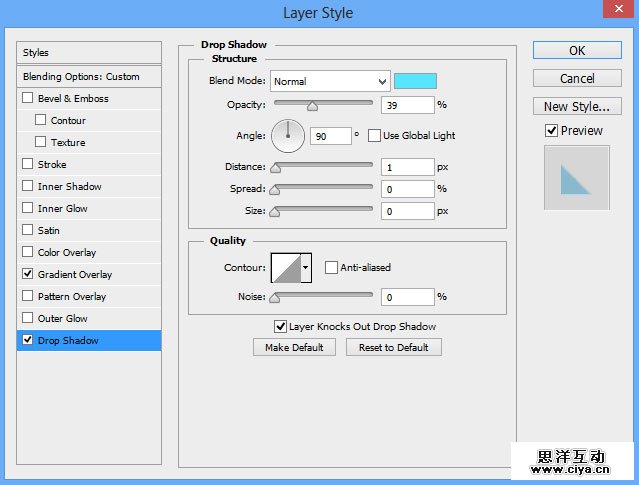Enable the Bevel & Emboss checkbox
The height and width of the screenshot is (485, 639).
(x=27, y=99)
